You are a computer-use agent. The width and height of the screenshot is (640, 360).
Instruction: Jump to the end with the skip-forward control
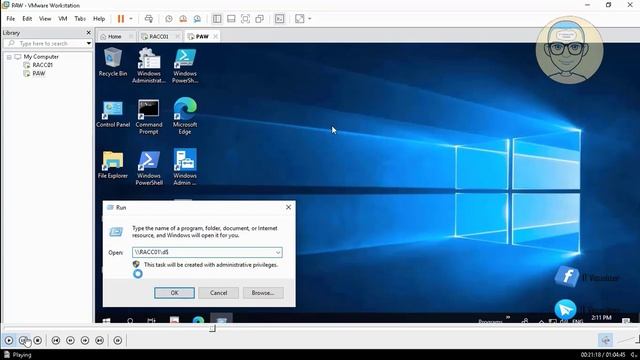pyautogui.click(x=99, y=340)
